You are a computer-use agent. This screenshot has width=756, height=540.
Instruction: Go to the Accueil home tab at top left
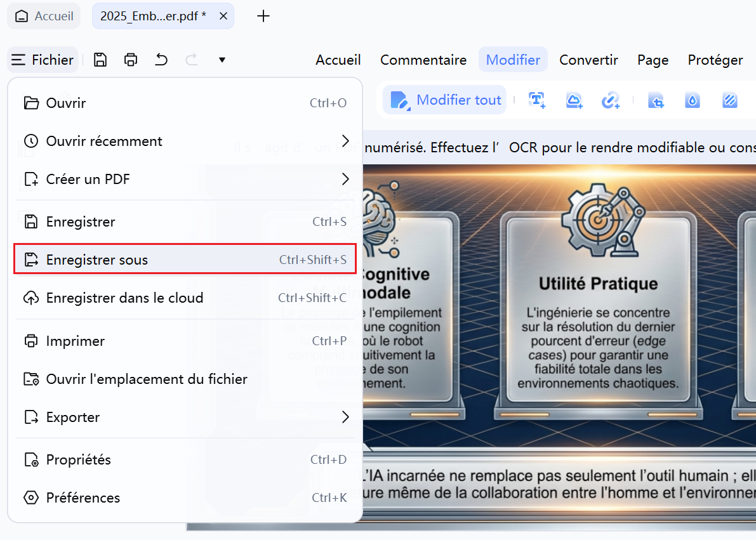point(44,16)
